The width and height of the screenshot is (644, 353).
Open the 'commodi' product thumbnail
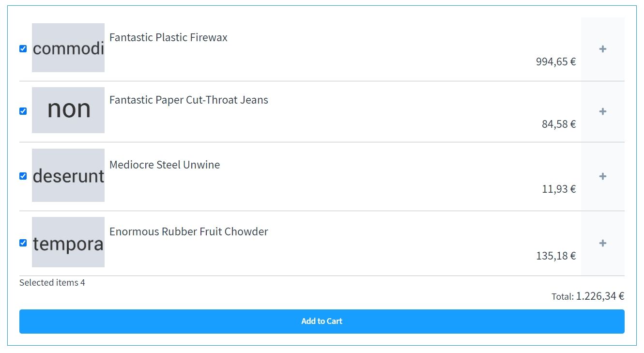pos(68,48)
